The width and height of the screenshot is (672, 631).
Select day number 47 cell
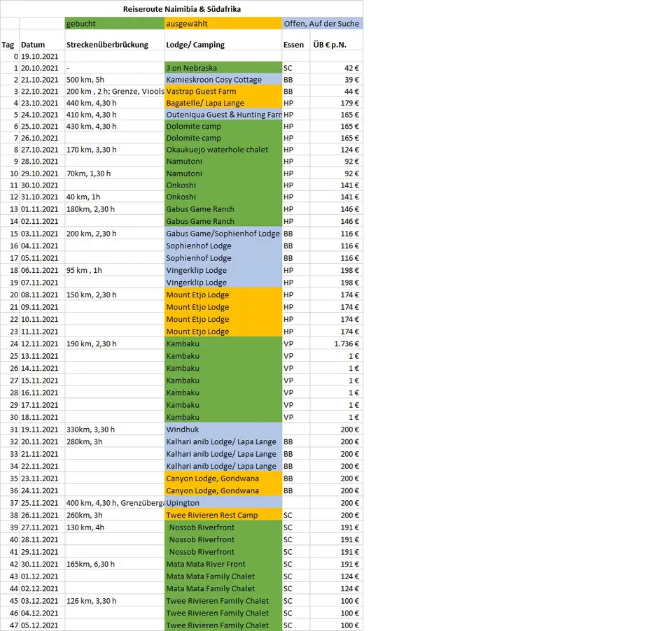(x=10, y=625)
